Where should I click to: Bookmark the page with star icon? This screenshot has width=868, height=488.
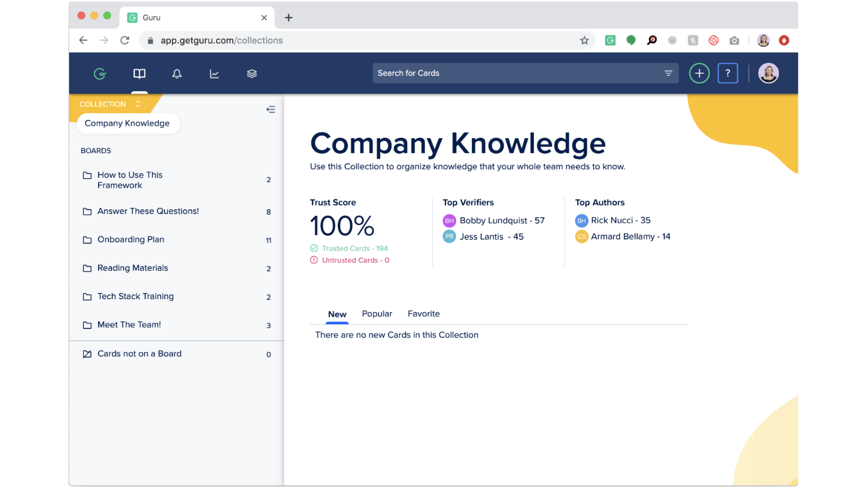coord(585,40)
